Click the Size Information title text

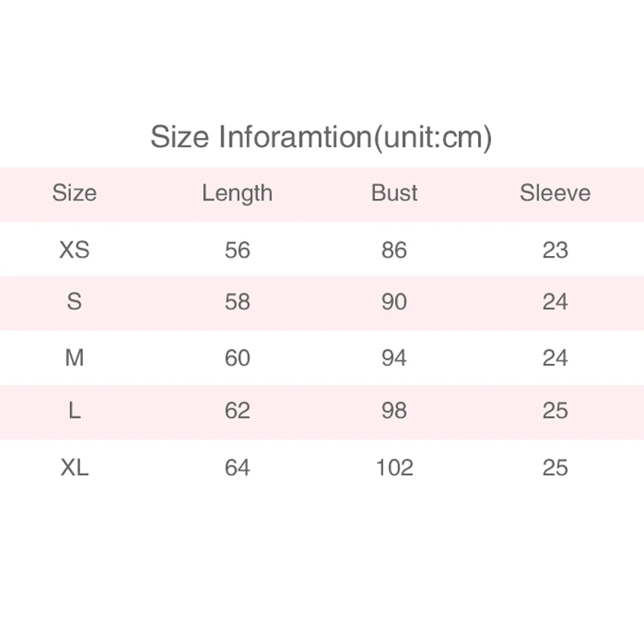pos(321,137)
